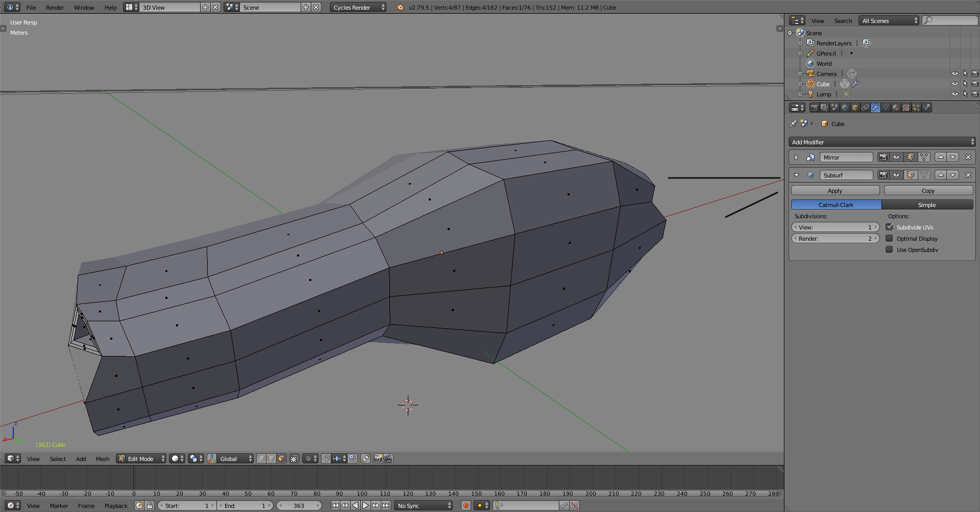Screen dimensions: 980x512
Task: Click the Apply button for Subsurf
Action: [835, 190]
